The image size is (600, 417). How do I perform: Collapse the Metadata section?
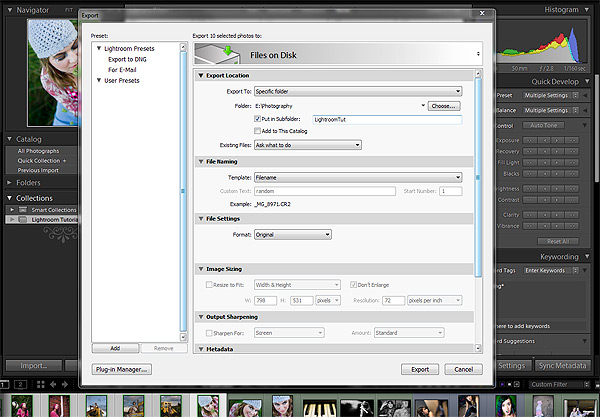201,349
